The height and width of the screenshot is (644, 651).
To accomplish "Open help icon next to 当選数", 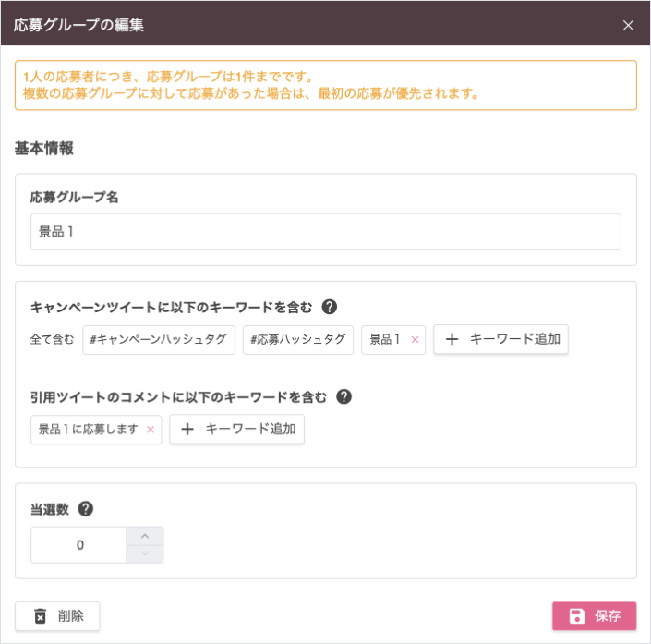I will (86, 509).
